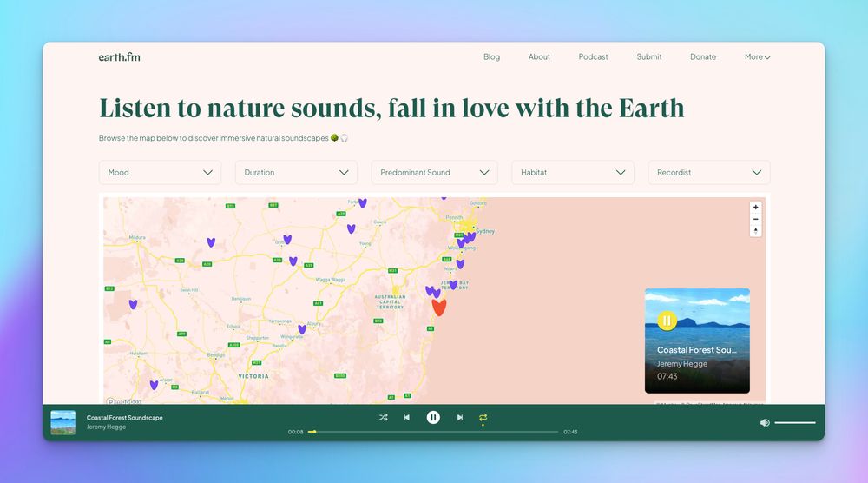The width and height of the screenshot is (868, 483).
Task: Open the Mood filter dropdown
Action: pos(160,172)
